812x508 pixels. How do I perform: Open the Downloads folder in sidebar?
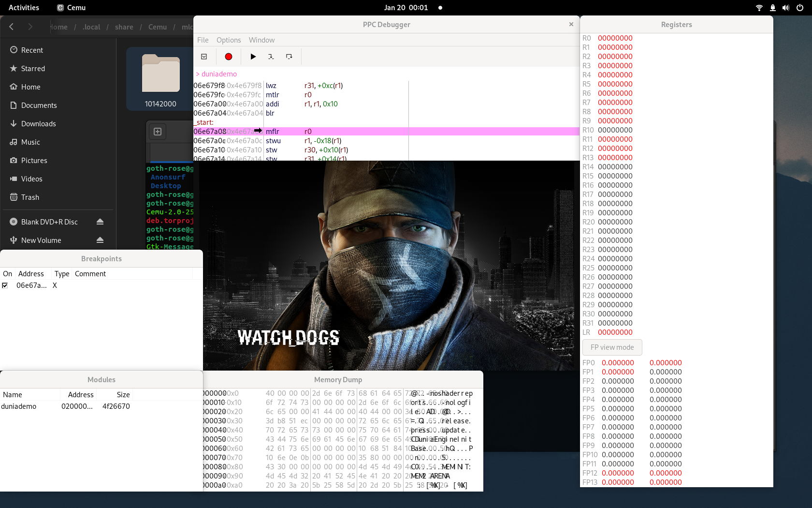coord(39,123)
